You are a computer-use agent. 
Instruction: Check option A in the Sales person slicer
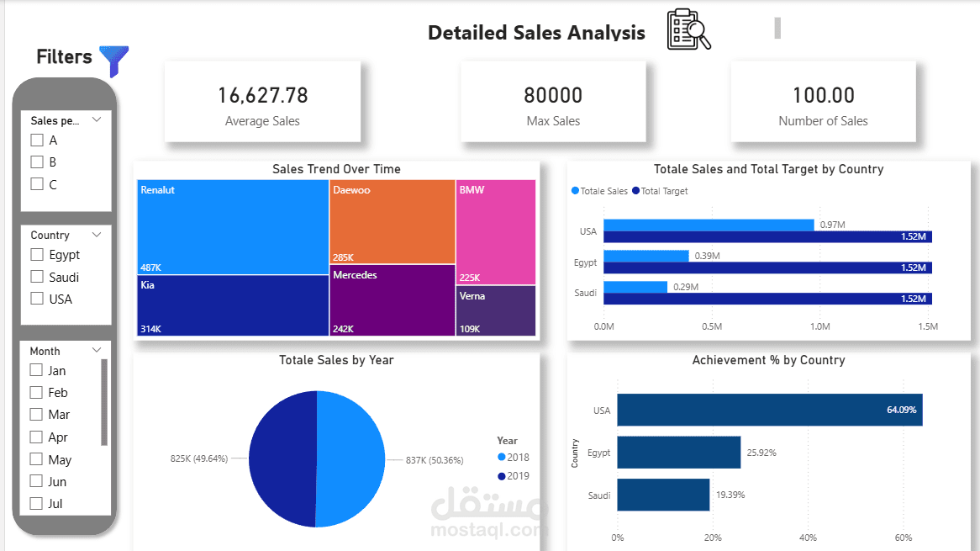pyautogui.click(x=35, y=140)
